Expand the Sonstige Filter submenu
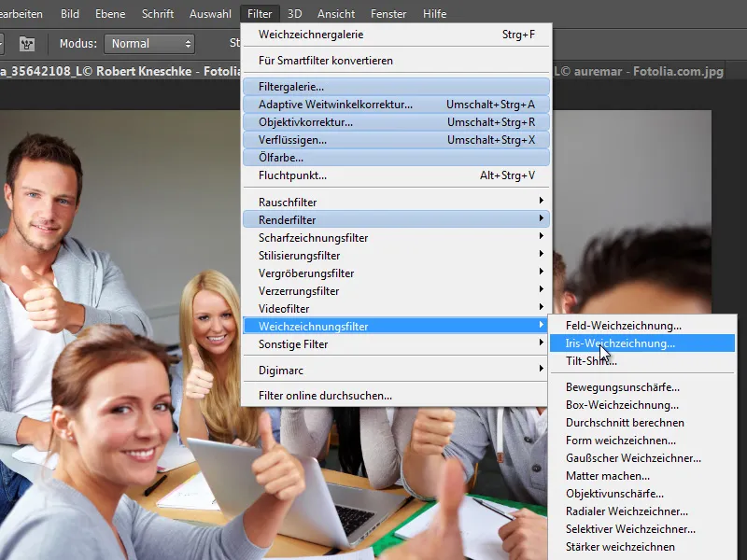This screenshot has width=747, height=560. [x=396, y=343]
